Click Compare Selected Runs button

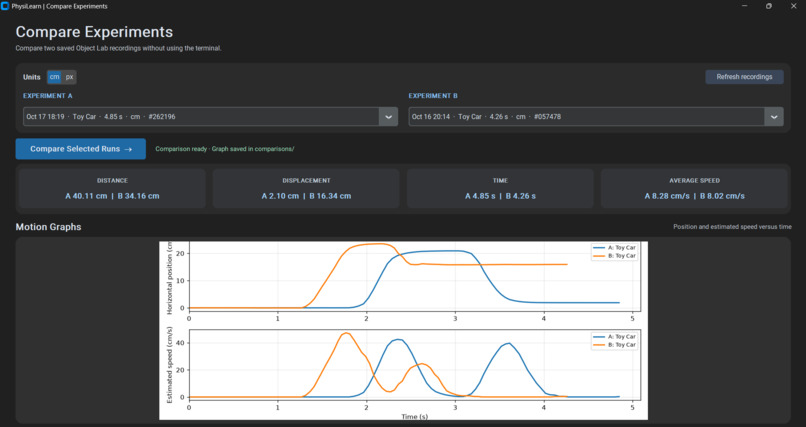click(81, 149)
